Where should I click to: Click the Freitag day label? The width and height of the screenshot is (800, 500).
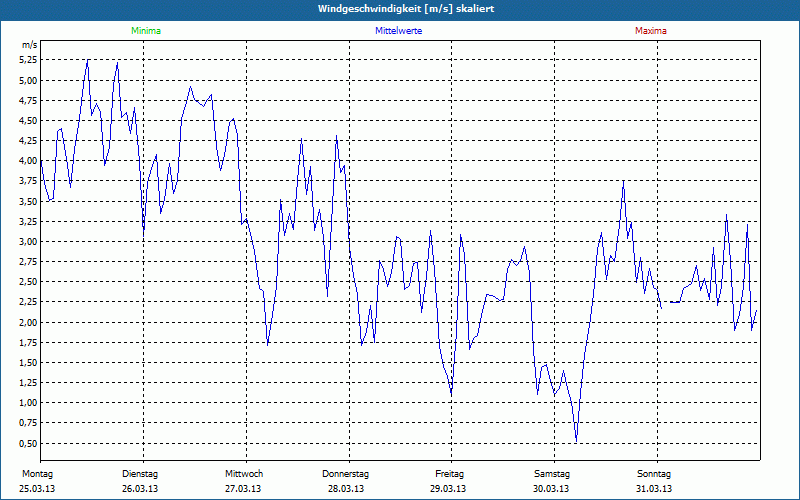point(449,474)
